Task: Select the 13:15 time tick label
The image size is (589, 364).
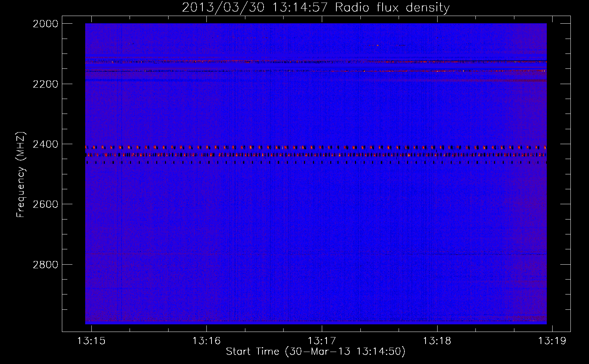Action: click(x=91, y=341)
